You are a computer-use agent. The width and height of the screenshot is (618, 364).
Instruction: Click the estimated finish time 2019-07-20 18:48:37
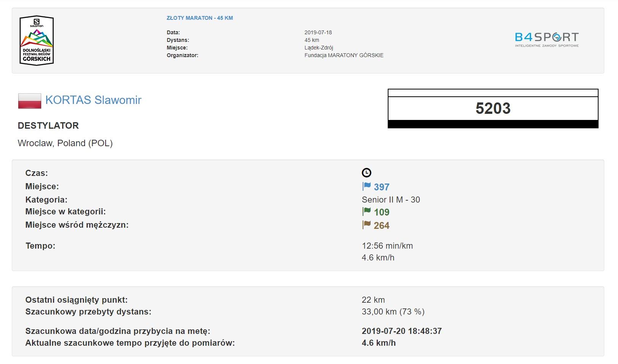(x=401, y=331)
